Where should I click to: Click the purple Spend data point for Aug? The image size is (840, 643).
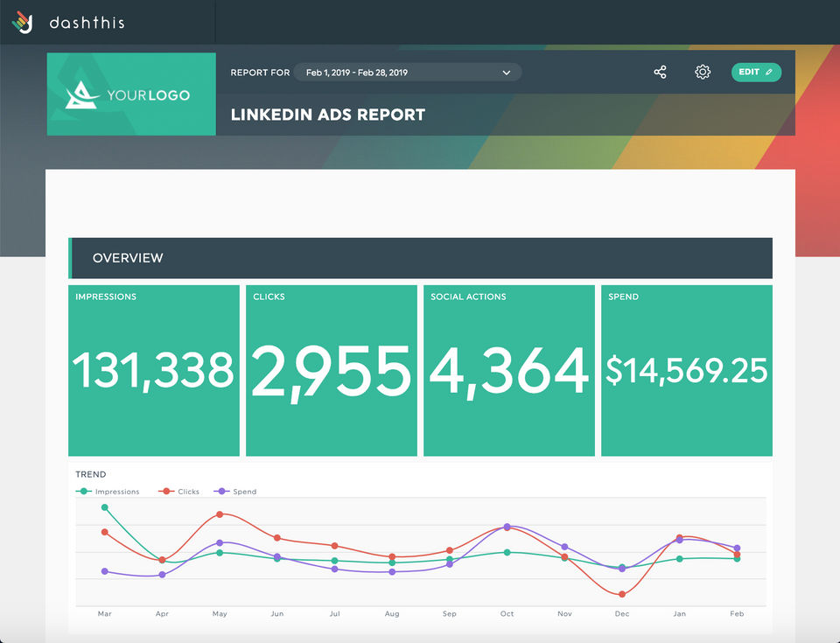[x=392, y=572]
